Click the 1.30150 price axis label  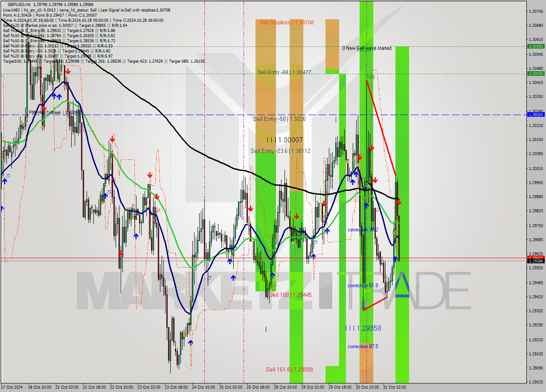[x=536, y=139]
